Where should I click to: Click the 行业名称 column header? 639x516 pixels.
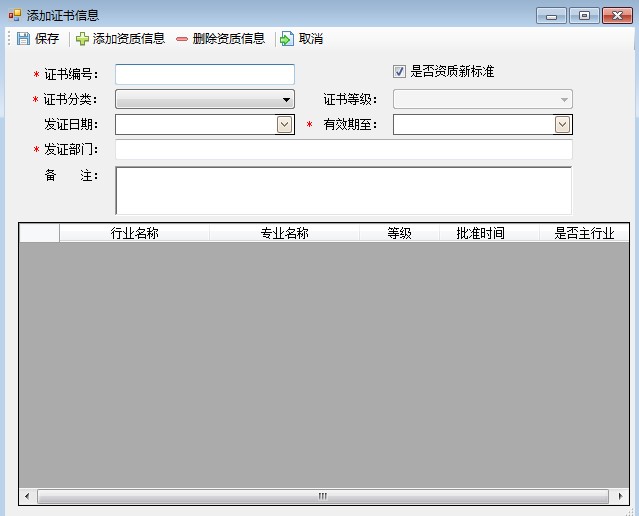click(134, 233)
